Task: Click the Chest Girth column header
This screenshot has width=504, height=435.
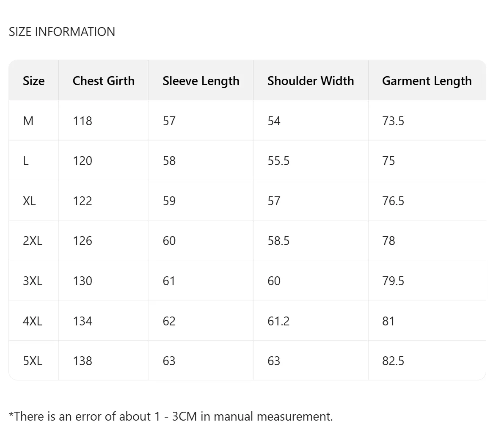Action: coord(104,81)
